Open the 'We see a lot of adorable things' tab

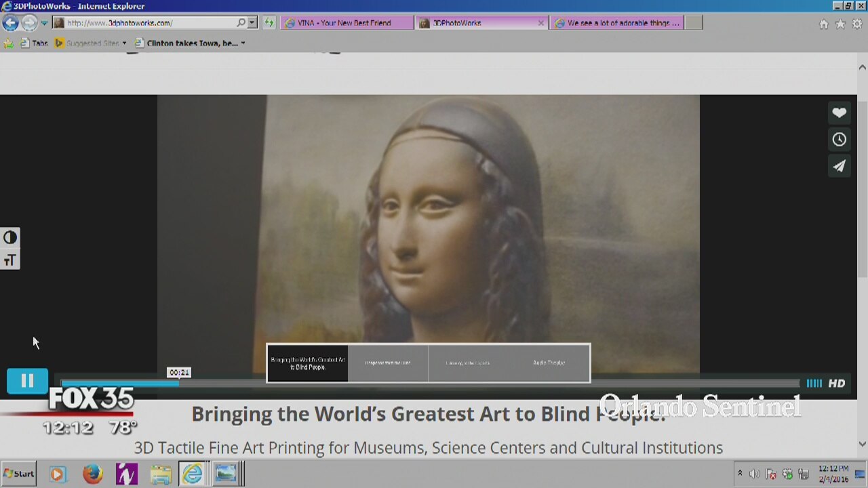[617, 22]
